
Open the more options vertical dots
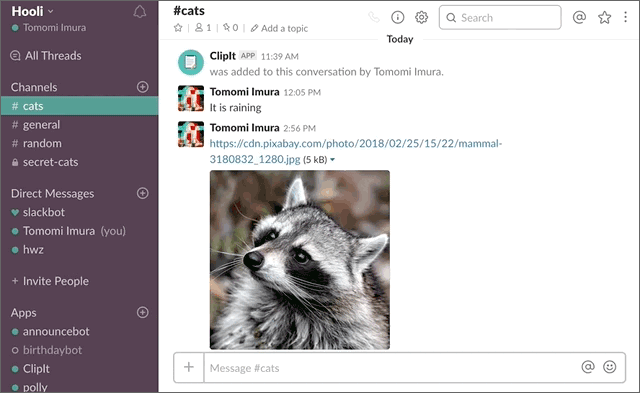click(625, 17)
